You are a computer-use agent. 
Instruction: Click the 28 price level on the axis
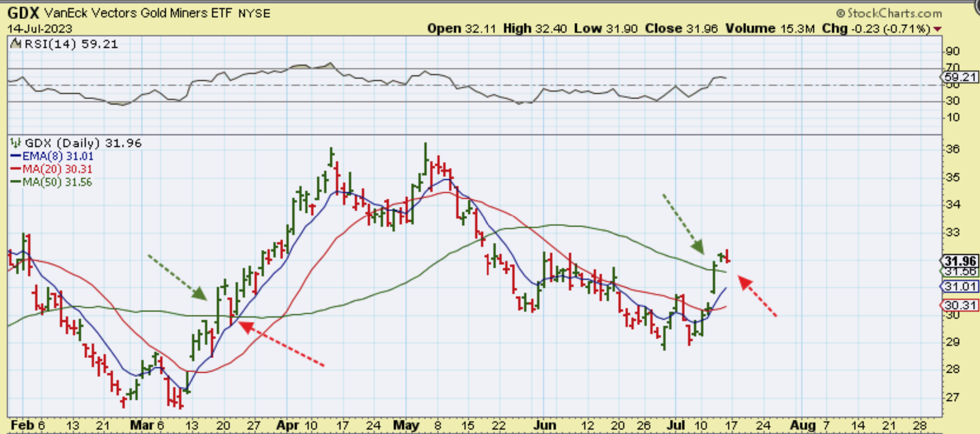(x=952, y=369)
